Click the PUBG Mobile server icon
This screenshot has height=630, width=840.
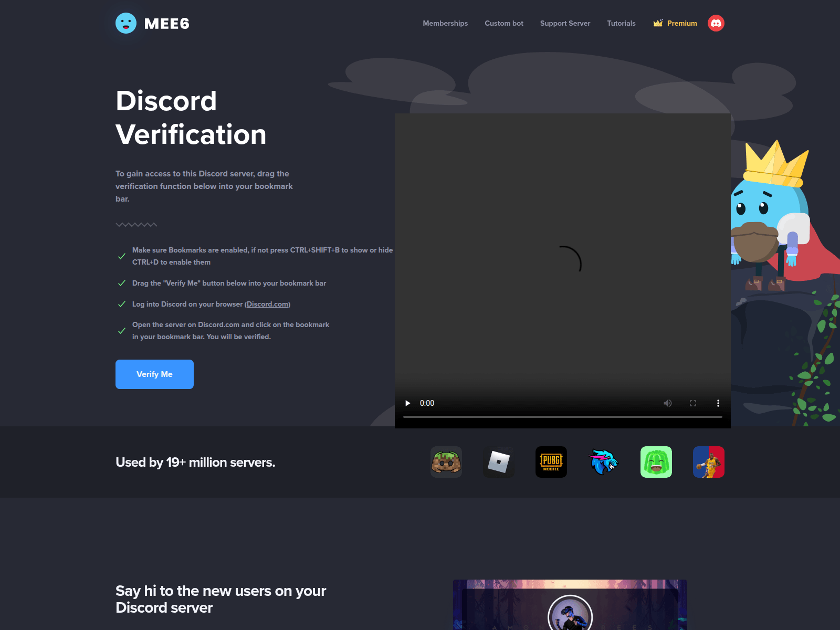pyautogui.click(x=551, y=462)
